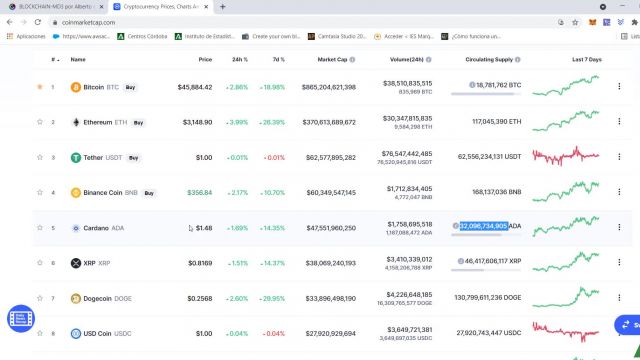Screen dimensions: 640x360
Task: Sort by 7d % column header
Action: tap(279, 60)
